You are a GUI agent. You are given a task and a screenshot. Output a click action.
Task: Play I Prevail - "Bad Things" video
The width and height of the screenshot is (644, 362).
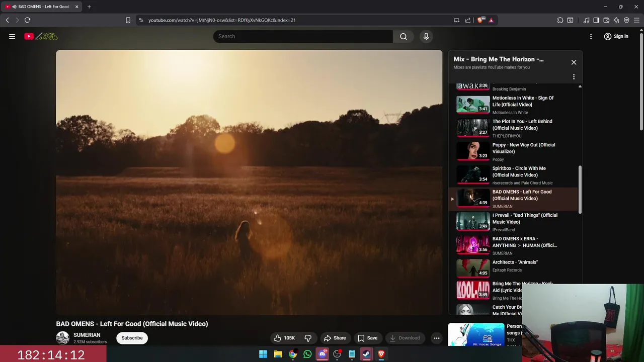(513, 222)
